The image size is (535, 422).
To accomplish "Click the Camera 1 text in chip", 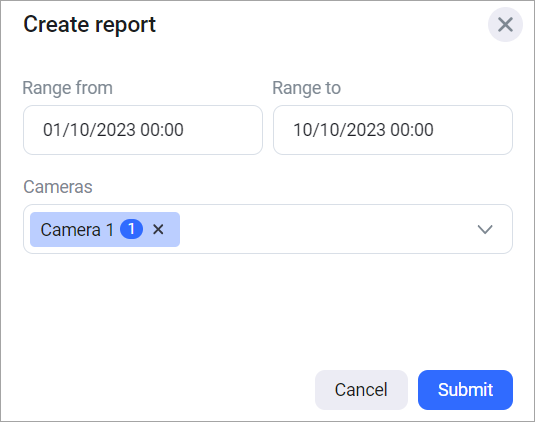I will pos(77,230).
